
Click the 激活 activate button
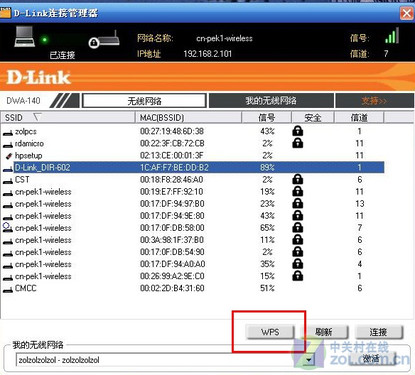pyautogui.click(x=372, y=359)
